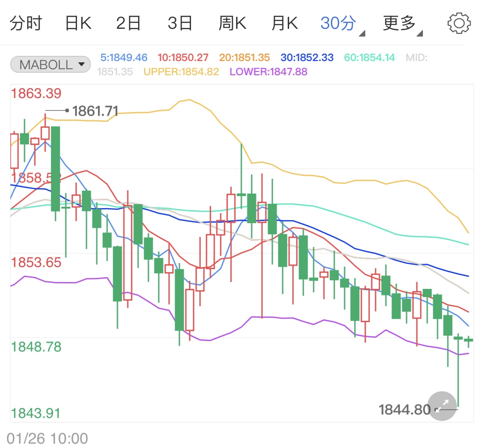Open the MABOLL indicator dropdown
This screenshot has height=448, width=484.
click(50, 64)
